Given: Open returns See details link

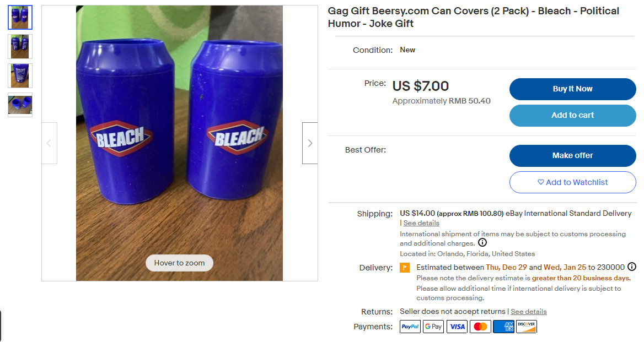Looking at the screenshot, I should pyautogui.click(x=529, y=312).
